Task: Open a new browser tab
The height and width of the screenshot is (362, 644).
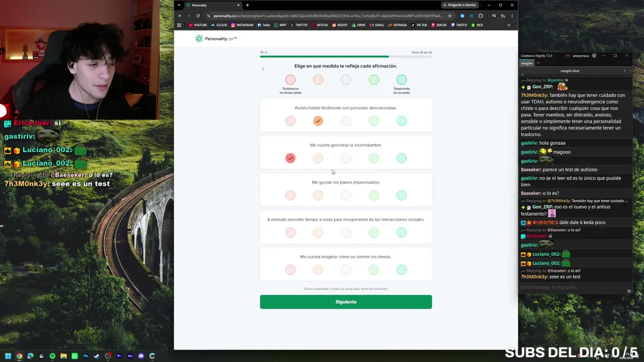Action: [248, 5]
